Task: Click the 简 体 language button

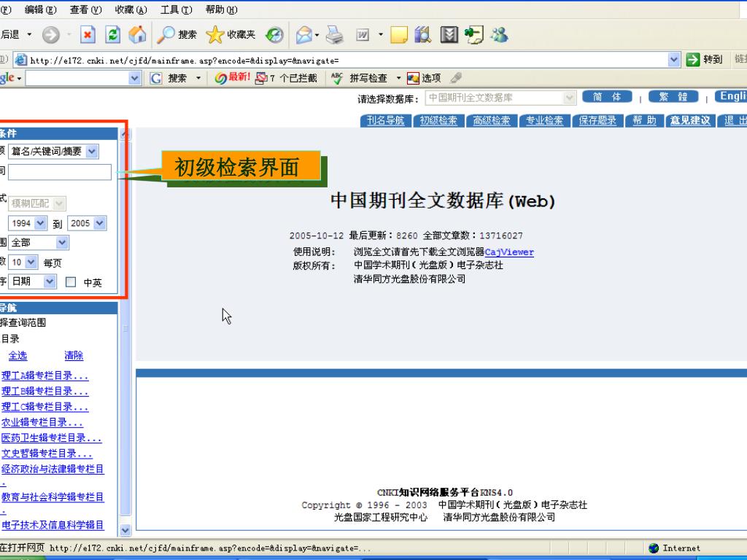Action: (607, 97)
